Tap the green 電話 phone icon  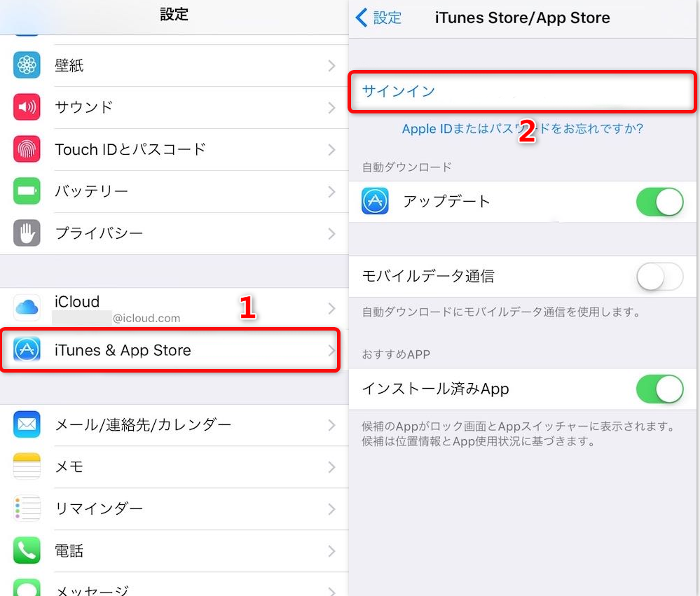27,550
